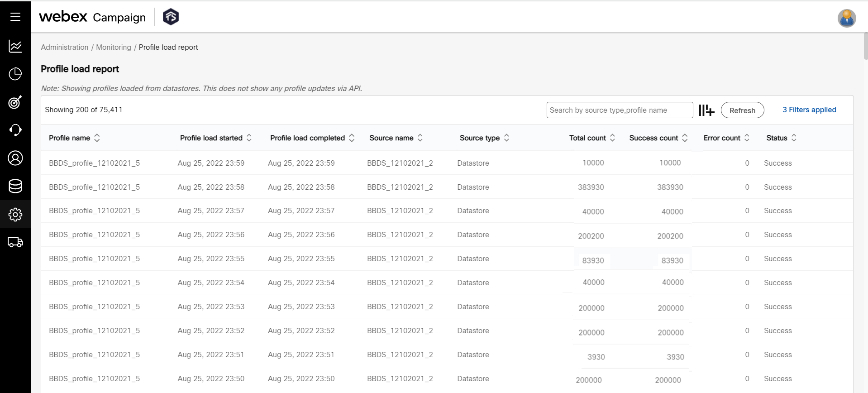Sort by Profile name column
This screenshot has width=868, height=393.
97,138
